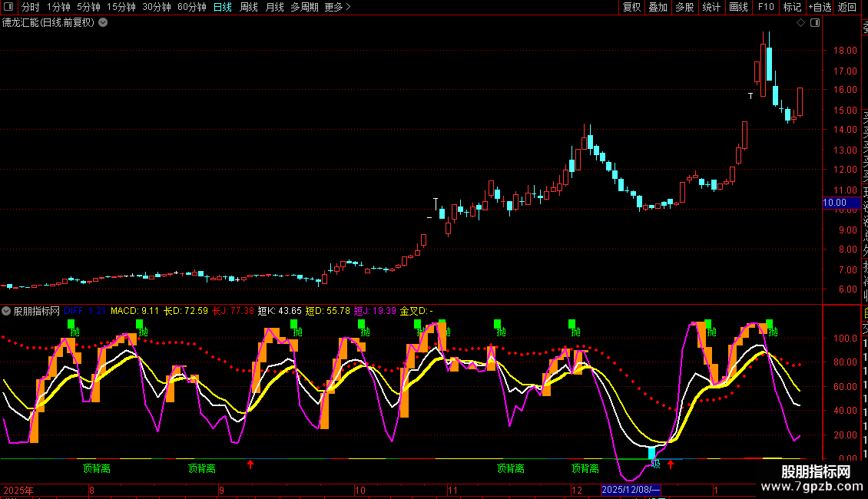Open the 统计 statistics menu
The height and width of the screenshot is (499, 868).
point(711,7)
